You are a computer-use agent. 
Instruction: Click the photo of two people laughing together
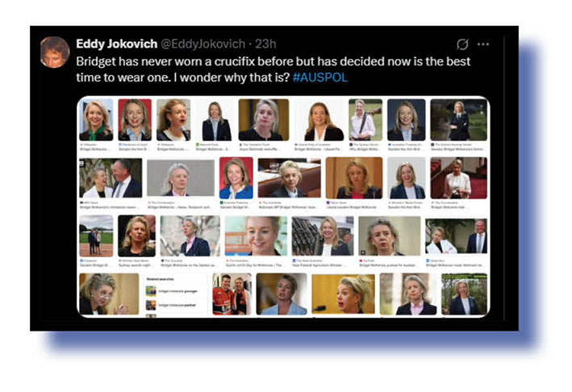tap(111, 178)
